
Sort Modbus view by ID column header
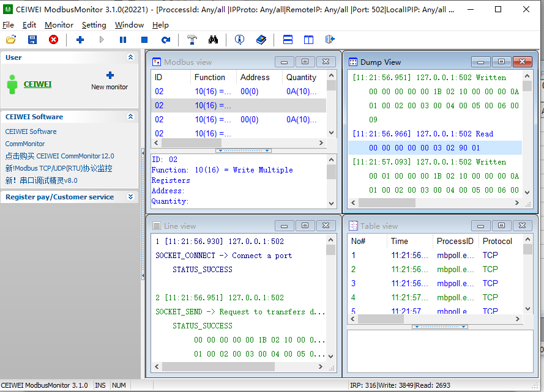pyautogui.click(x=171, y=77)
